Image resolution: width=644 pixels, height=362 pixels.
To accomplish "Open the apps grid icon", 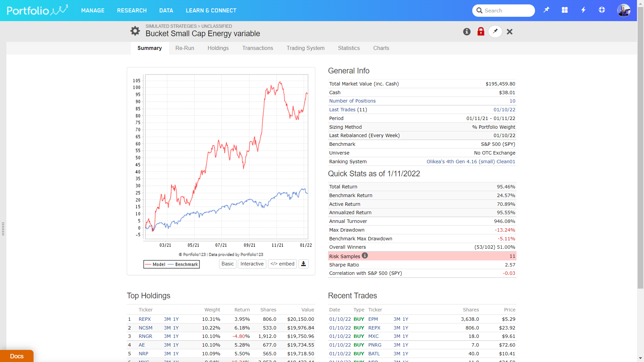I will click(x=565, y=10).
